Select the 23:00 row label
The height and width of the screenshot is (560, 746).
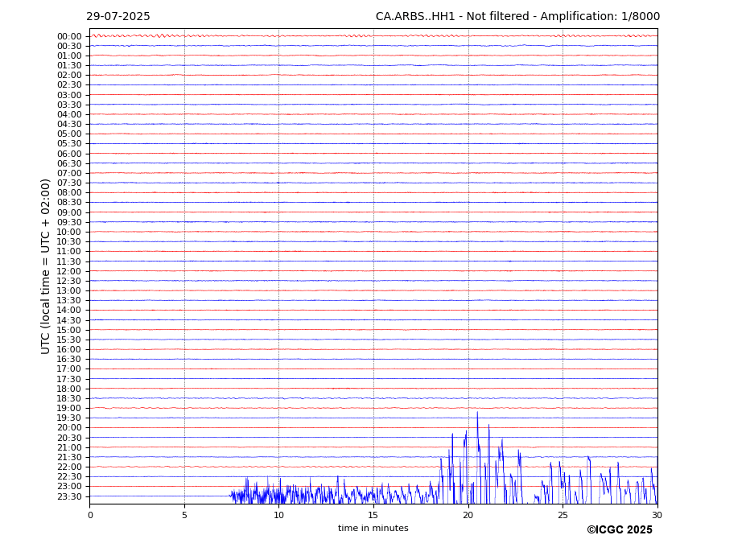pyautogui.click(x=69, y=487)
